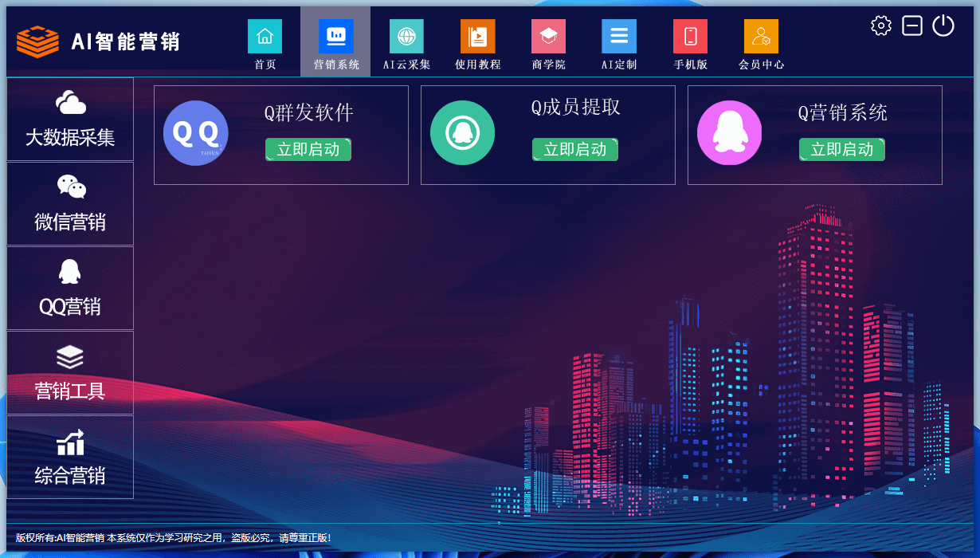Click the blue QQ circle icon
This screenshot has height=558, width=980.
click(x=196, y=133)
